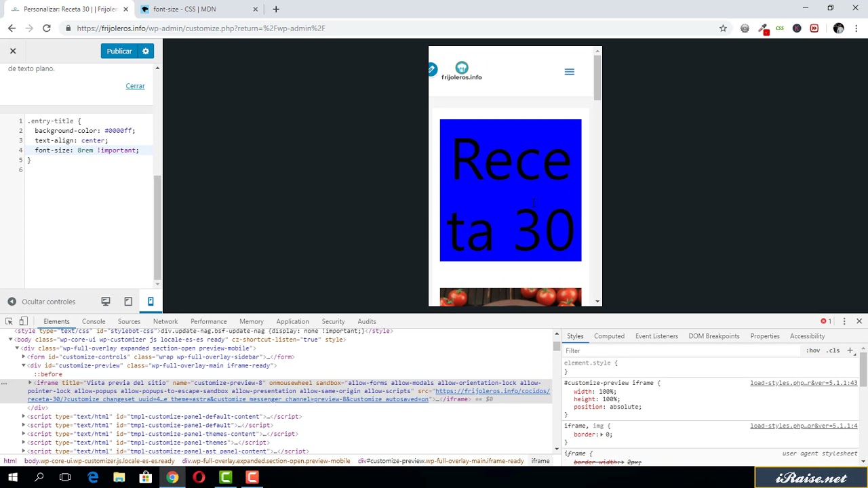868x488 pixels.
Task: Select html in breadcrumb bar
Action: tap(10, 461)
